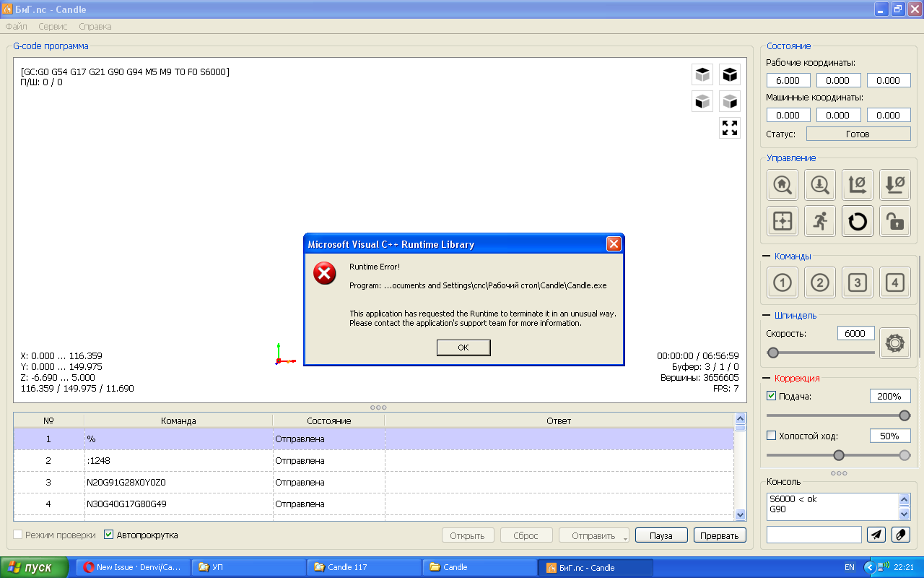Screen dimensions: 924x578
Task: Click the Готов status field
Action: tap(858, 134)
